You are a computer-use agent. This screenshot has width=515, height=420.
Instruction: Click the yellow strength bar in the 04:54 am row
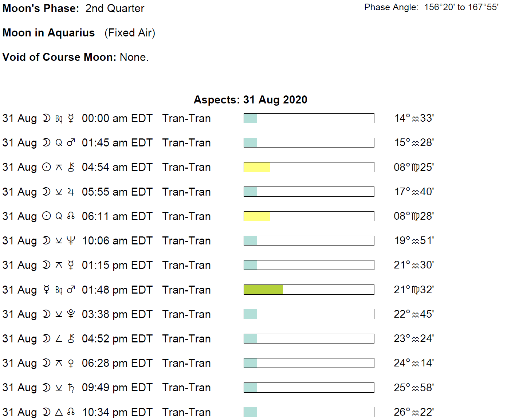(x=257, y=167)
